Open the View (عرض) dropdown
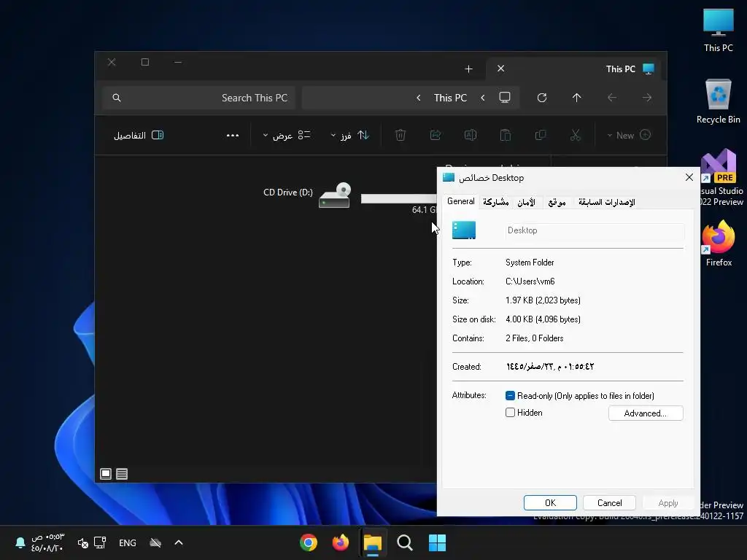The height and width of the screenshot is (560, 747). click(x=286, y=135)
